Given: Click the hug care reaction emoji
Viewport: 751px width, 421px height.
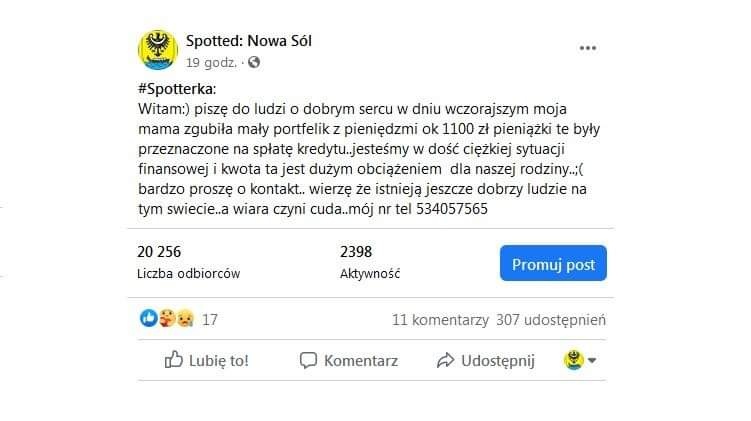Looking at the screenshot, I should click(x=167, y=318).
